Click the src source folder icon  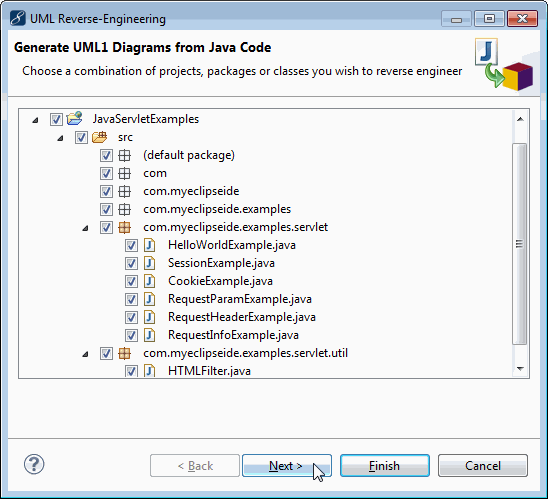pyautogui.click(x=100, y=137)
